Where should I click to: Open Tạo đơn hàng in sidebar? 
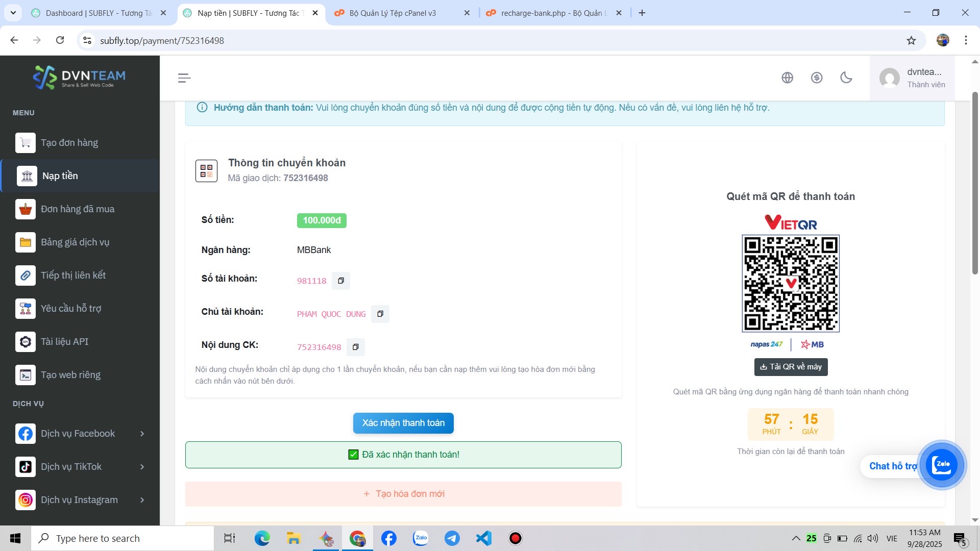click(80, 143)
